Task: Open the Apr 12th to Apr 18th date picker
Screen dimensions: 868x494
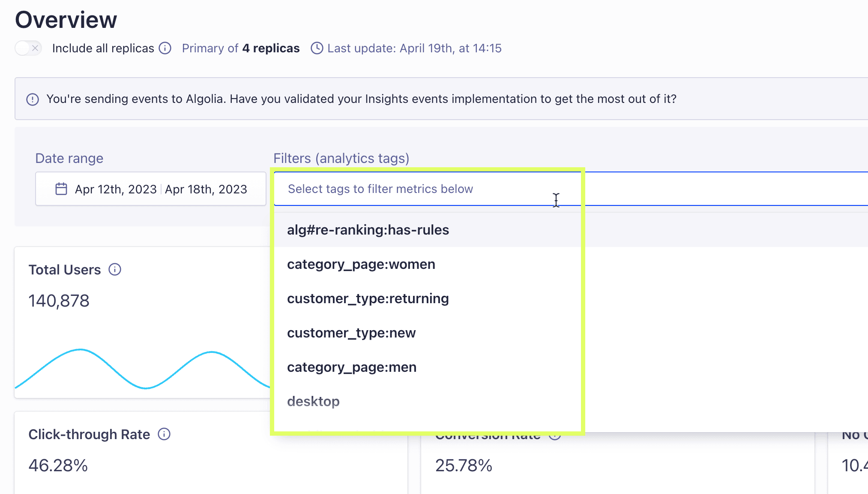Action: point(161,189)
